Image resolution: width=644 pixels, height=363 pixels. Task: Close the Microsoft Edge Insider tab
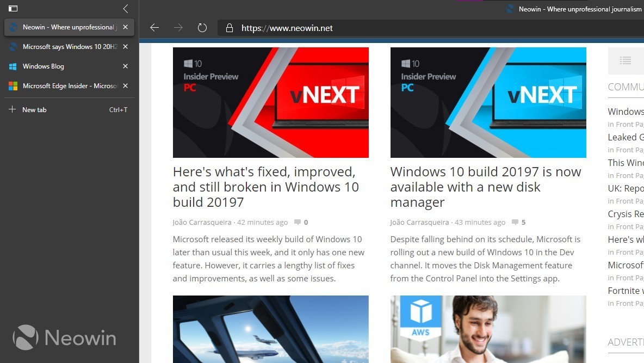pyautogui.click(x=125, y=85)
